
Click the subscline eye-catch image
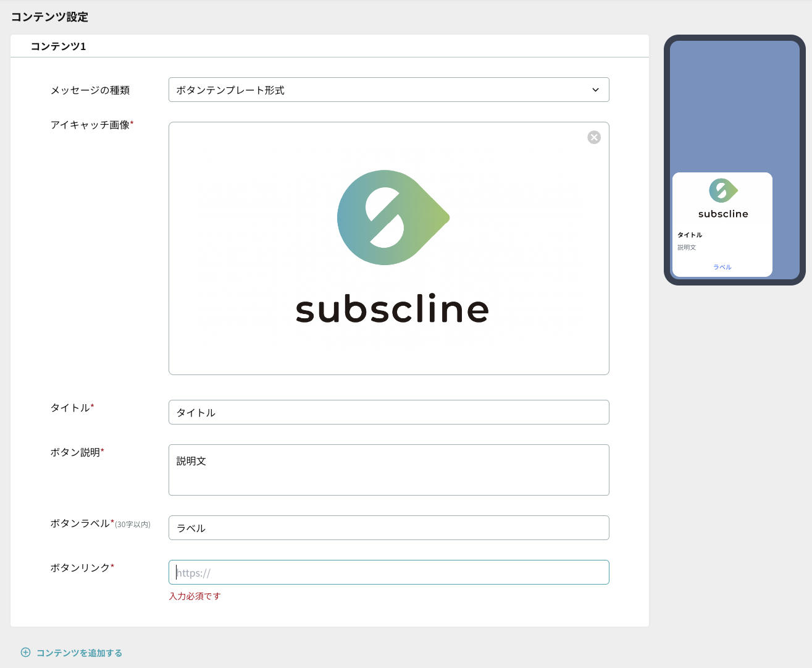(x=388, y=248)
